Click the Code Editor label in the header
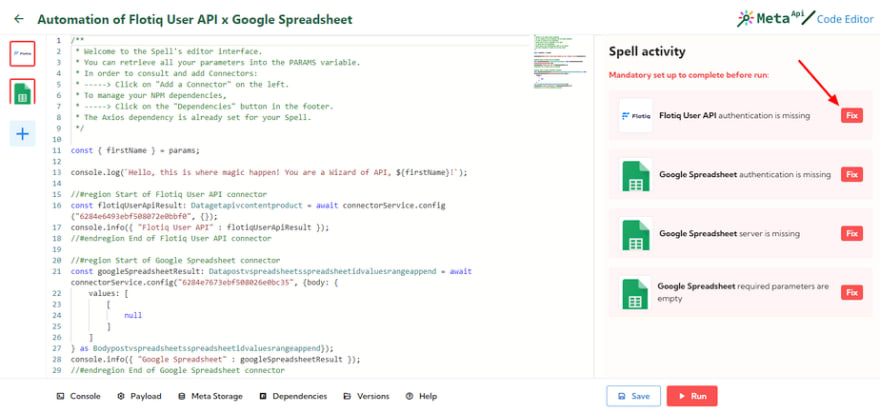The height and width of the screenshot is (413, 880). click(x=845, y=20)
